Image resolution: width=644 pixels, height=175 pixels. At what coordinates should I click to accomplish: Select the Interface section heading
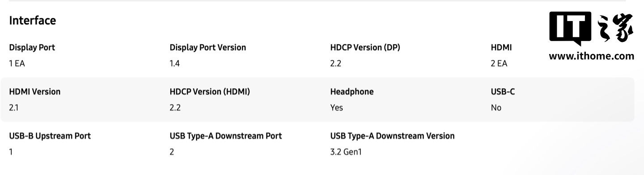pyautogui.click(x=33, y=21)
